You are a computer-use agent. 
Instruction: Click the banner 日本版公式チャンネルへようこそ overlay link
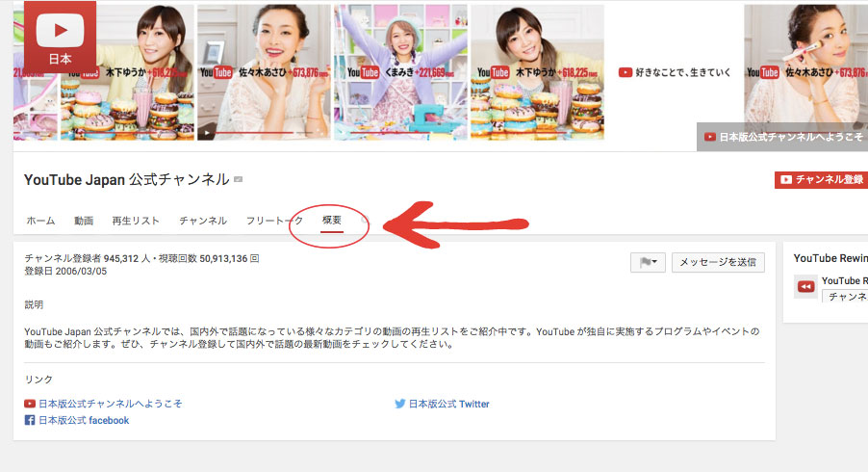782,137
